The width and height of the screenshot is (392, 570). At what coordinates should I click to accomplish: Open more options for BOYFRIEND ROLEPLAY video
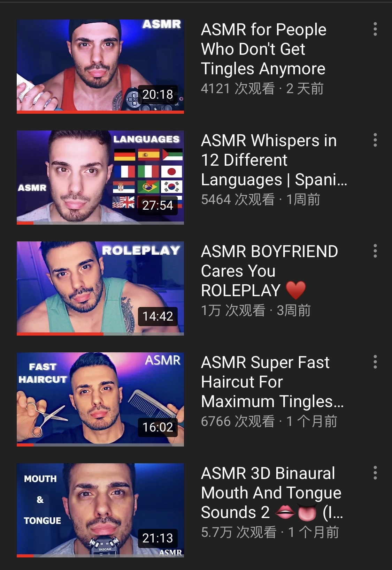[x=375, y=251]
